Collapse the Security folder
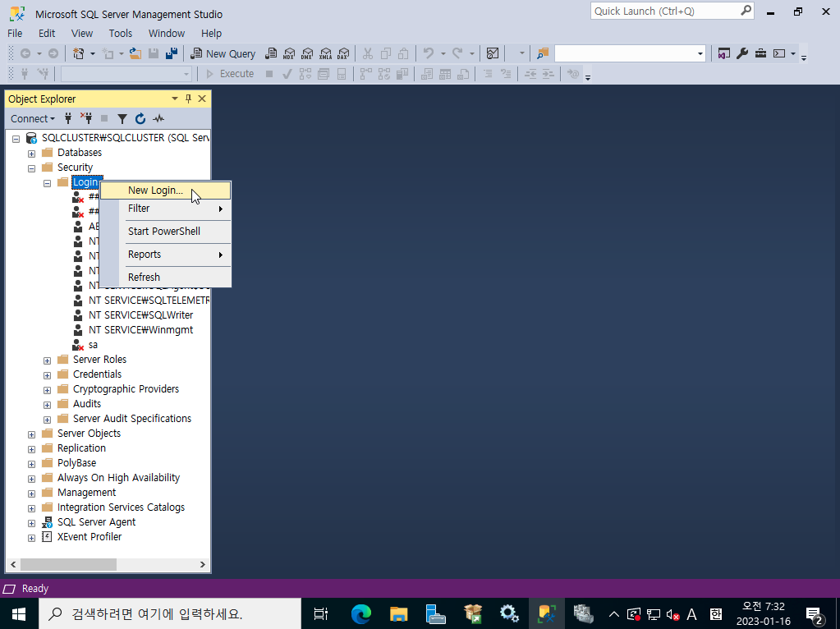The height and width of the screenshot is (629, 840). tap(31, 168)
